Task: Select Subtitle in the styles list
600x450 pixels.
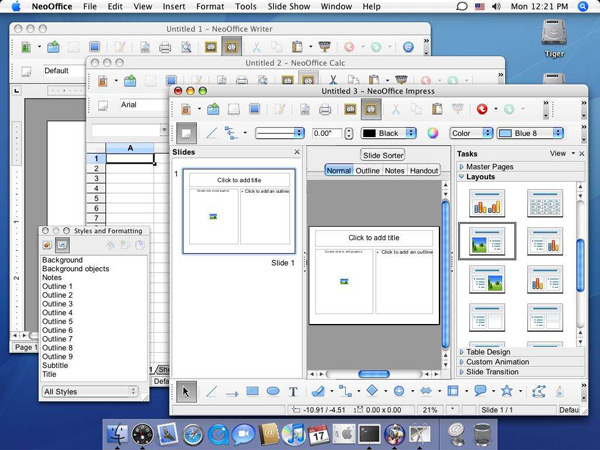Action: (55, 365)
